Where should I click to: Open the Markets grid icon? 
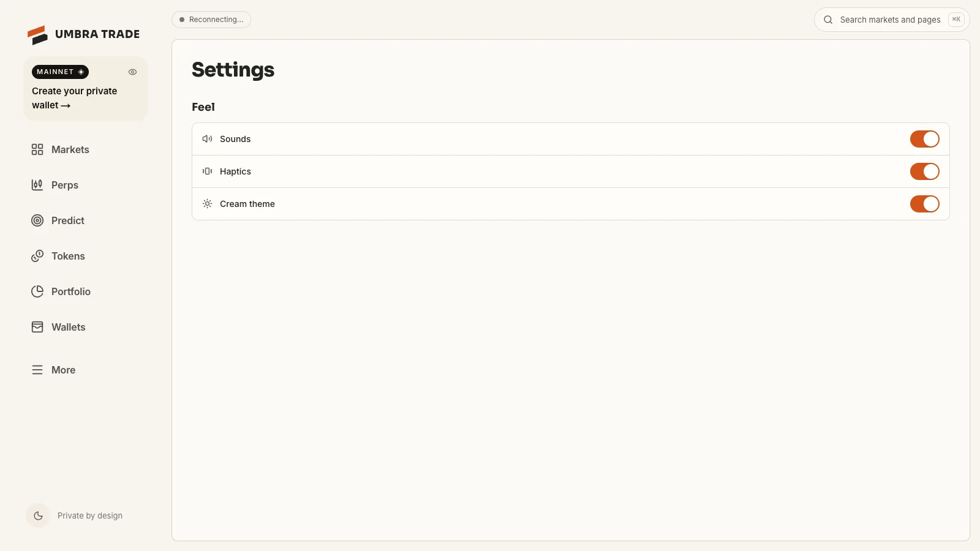(37, 149)
